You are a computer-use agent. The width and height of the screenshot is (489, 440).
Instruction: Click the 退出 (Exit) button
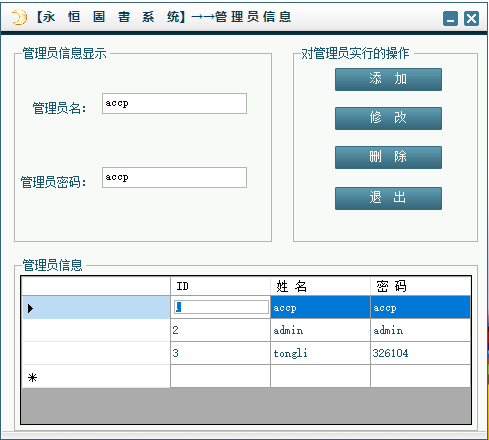point(388,198)
